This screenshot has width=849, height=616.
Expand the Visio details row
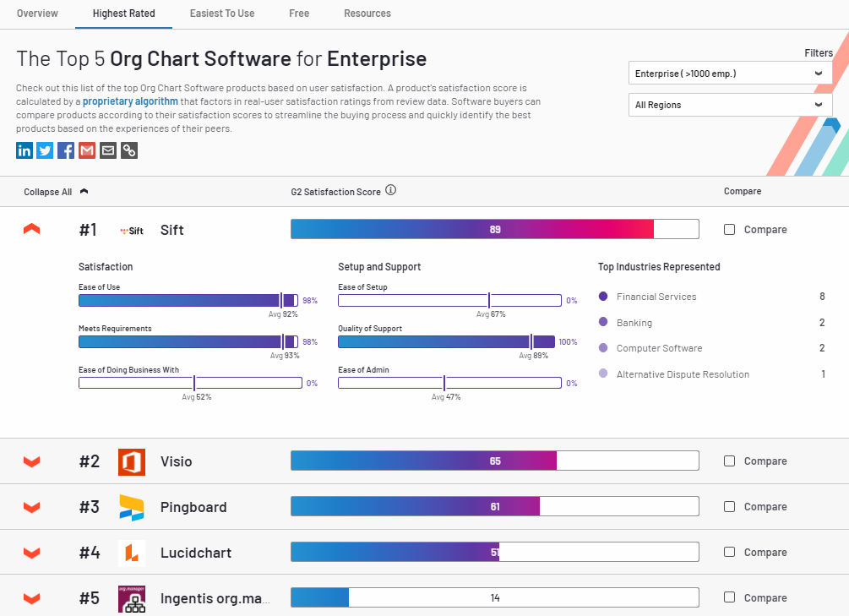click(32, 461)
